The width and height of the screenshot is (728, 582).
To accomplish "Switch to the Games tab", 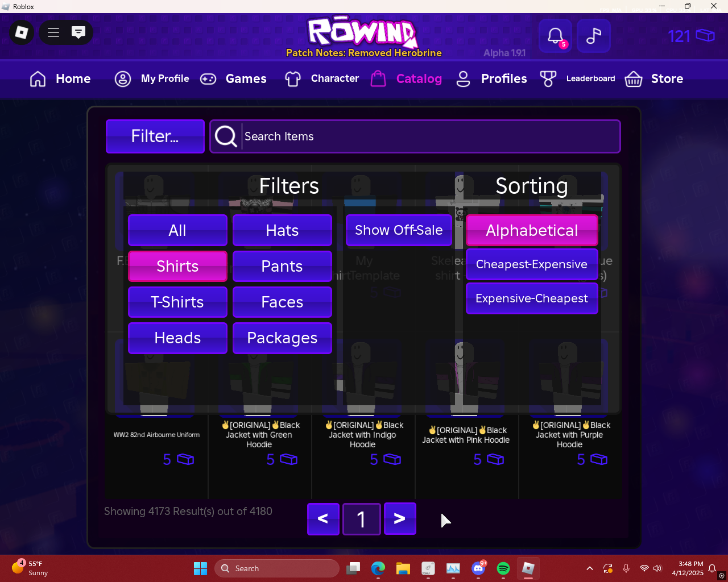I will click(x=233, y=78).
